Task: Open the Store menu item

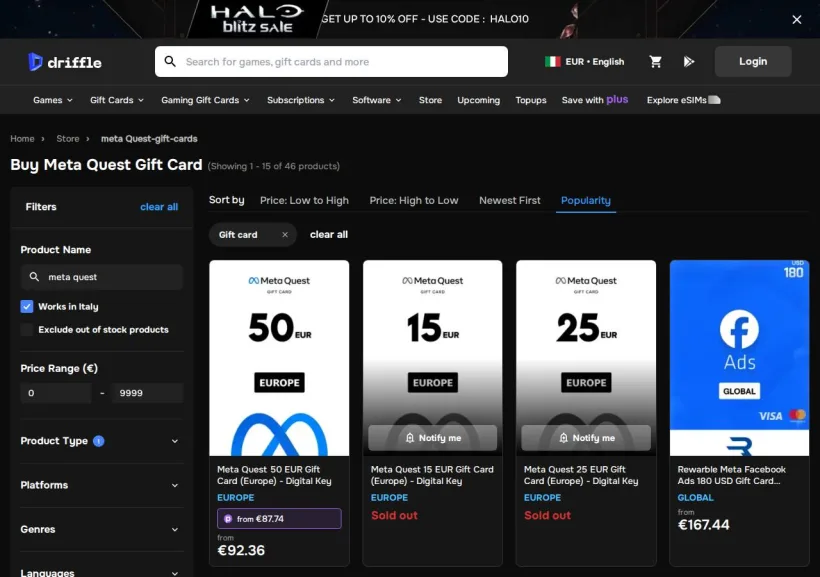Action: (430, 100)
